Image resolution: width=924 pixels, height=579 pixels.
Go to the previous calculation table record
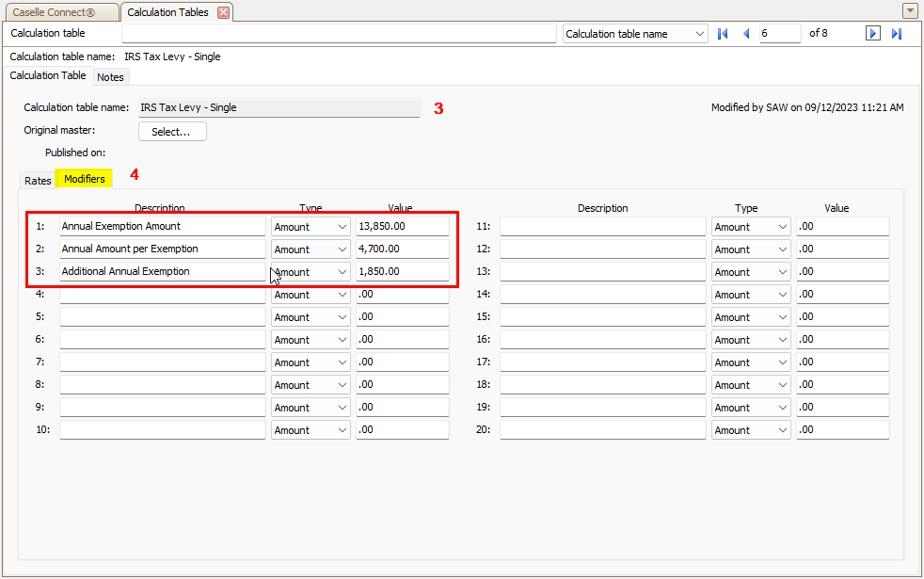(x=746, y=34)
